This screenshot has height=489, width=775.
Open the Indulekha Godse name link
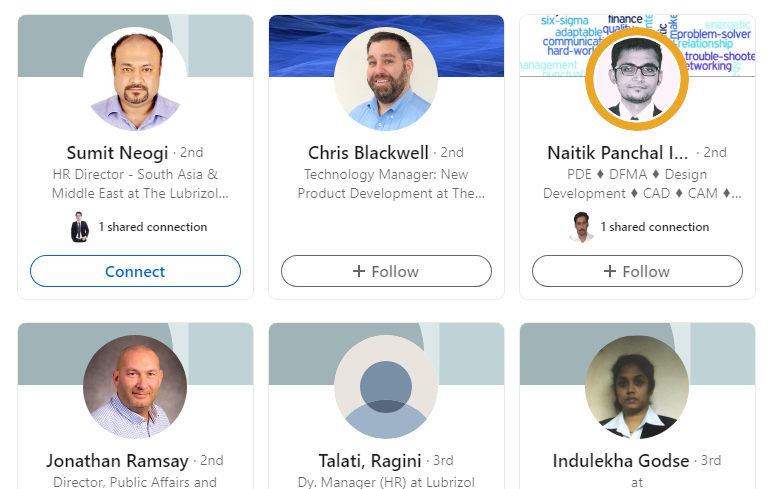tap(621, 461)
